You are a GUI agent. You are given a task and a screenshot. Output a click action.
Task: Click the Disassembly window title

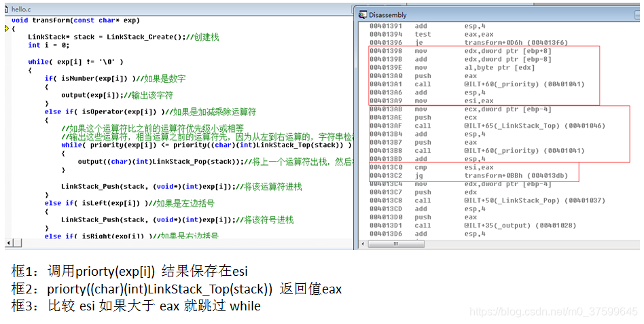387,15
